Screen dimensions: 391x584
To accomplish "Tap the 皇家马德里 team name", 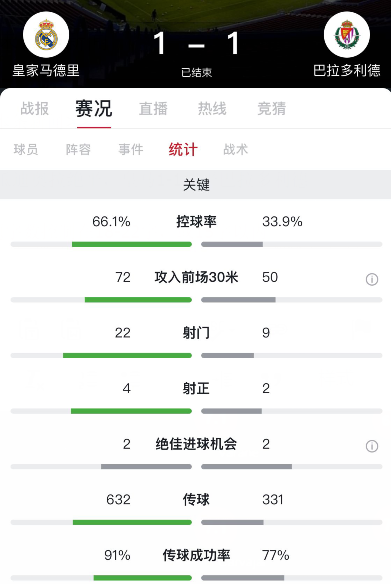I will click(46, 70).
